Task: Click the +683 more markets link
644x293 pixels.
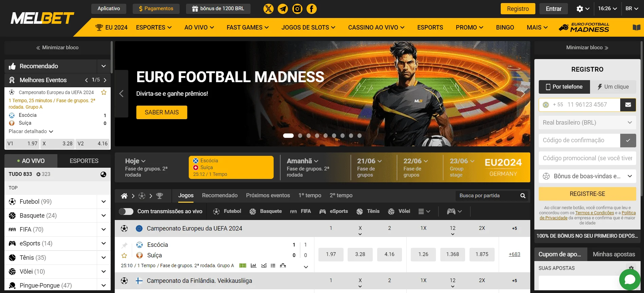Action: [x=514, y=254]
